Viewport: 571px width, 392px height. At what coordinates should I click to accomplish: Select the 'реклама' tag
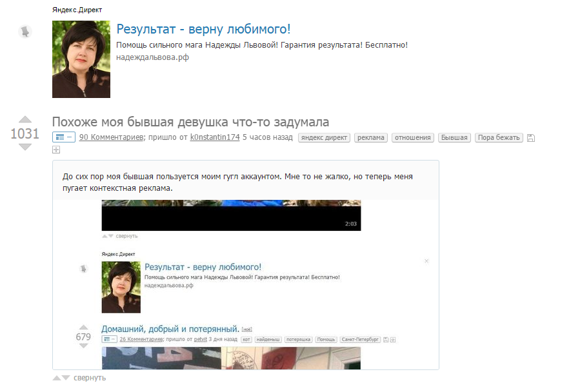point(371,137)
